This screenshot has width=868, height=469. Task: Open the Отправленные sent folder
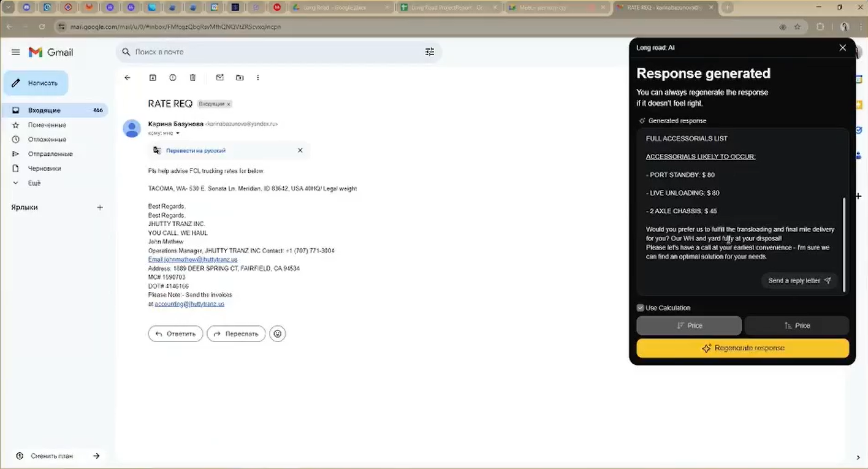click(x=56, y=154)
